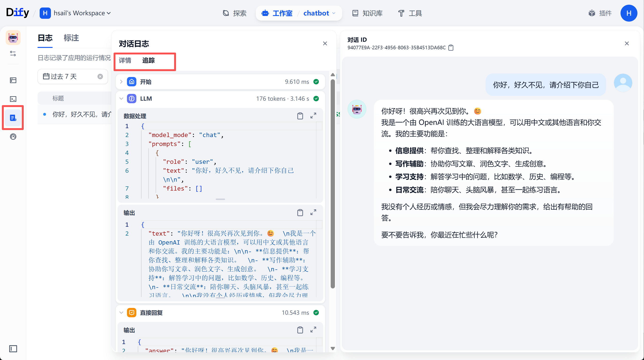Viewport: 644px width, 360px height.
Task: Click the 9.610 ms duration text
Action: tap(297, 82)
